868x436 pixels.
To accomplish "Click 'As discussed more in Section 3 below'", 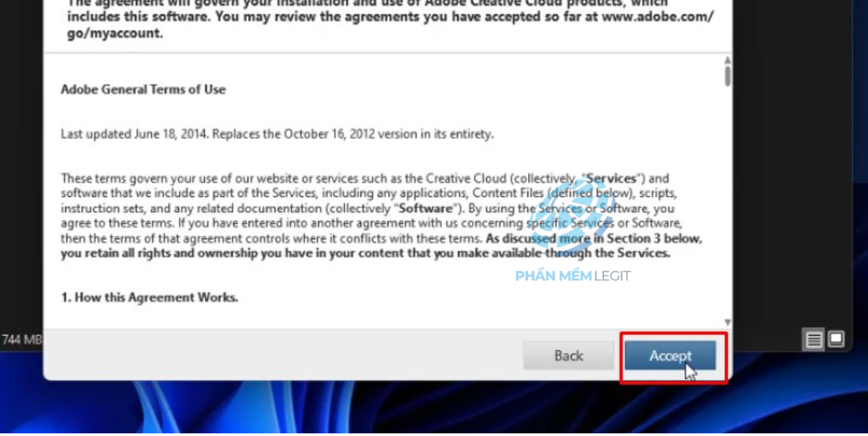I will 593,238.
